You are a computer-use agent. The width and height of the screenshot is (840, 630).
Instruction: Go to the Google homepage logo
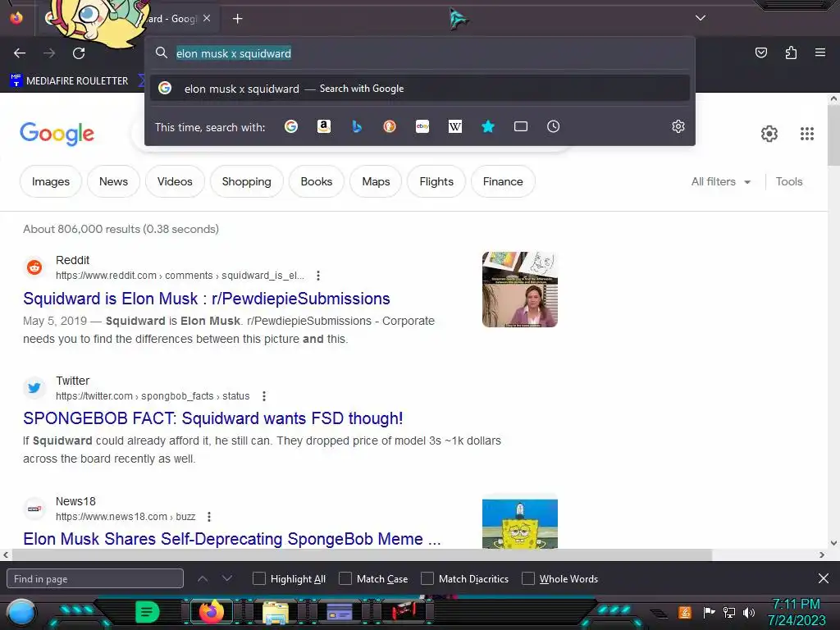tap(57, 134)
